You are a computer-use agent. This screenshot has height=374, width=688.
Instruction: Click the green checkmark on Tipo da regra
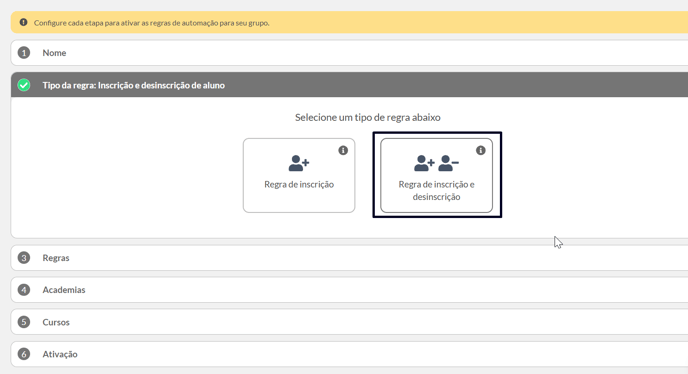pos(24,85)
